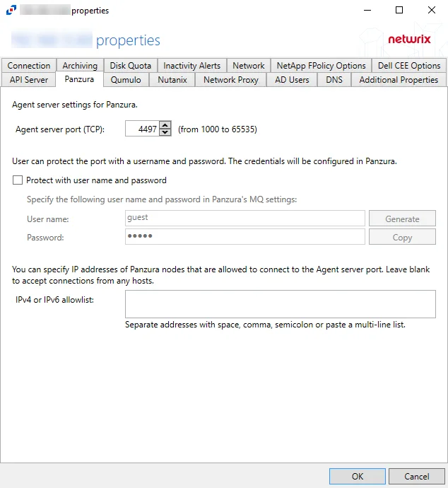This screenshot has width=448, height=488.
Task: Go to the Network tab
Action: tap(249, 66)
